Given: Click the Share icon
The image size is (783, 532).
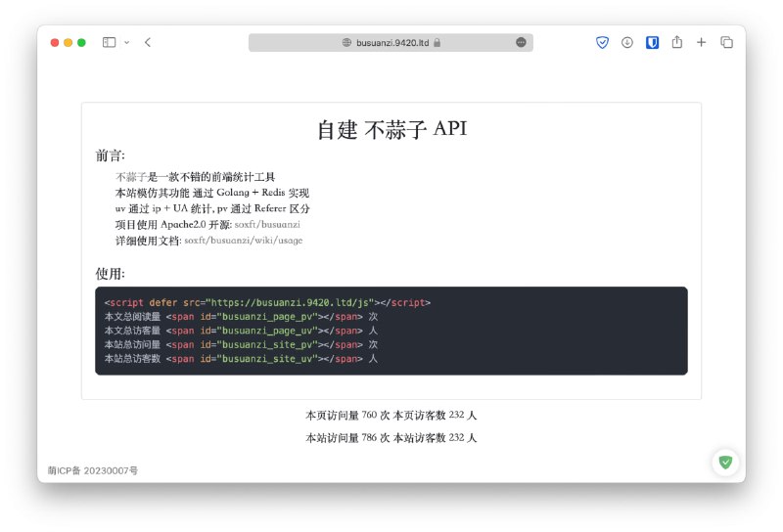Looking at the screenshot, I should coord(676,42).
